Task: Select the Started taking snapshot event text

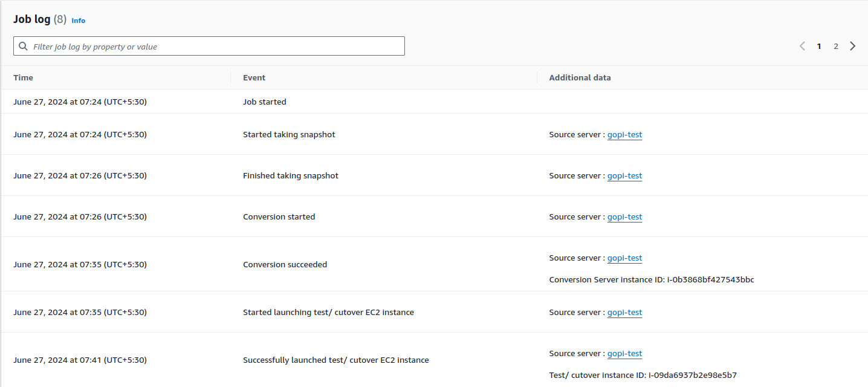Action: point(289,135)
